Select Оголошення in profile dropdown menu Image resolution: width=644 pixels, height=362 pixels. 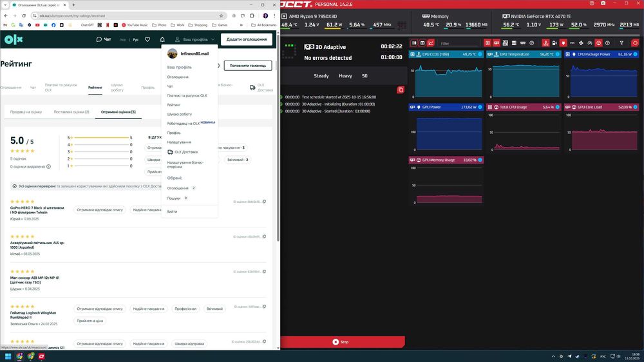(x=178, y=77)
